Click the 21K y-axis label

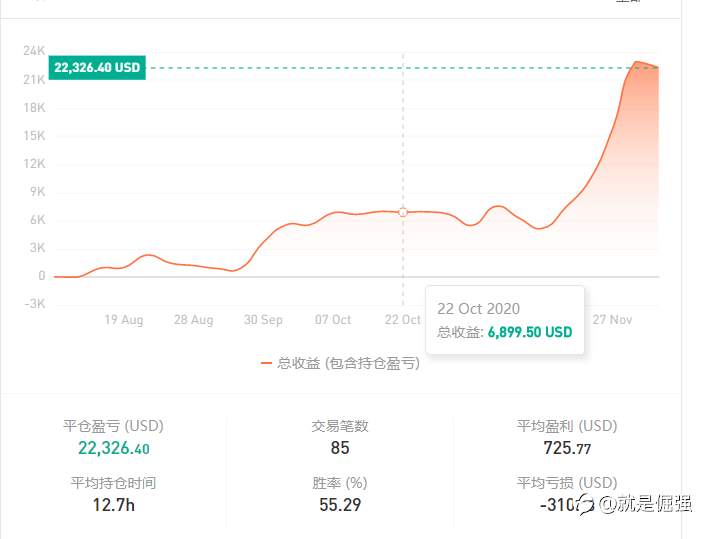(34, 80)
